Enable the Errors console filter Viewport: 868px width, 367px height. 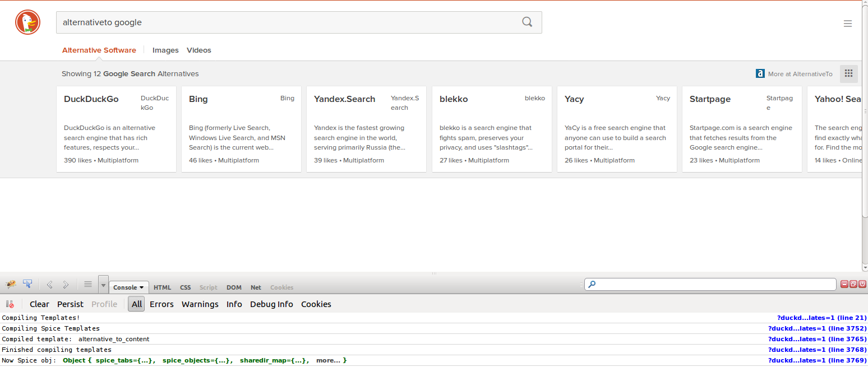click(161, 304)
